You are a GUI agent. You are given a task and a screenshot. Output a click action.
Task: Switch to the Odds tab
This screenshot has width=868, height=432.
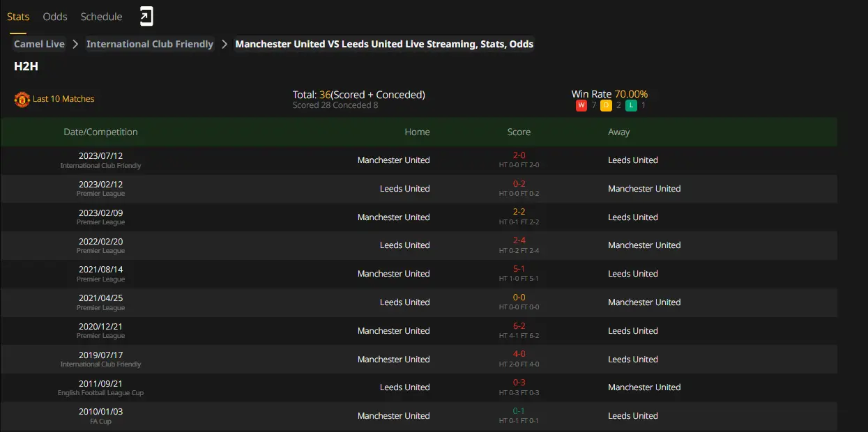point(55,17)
